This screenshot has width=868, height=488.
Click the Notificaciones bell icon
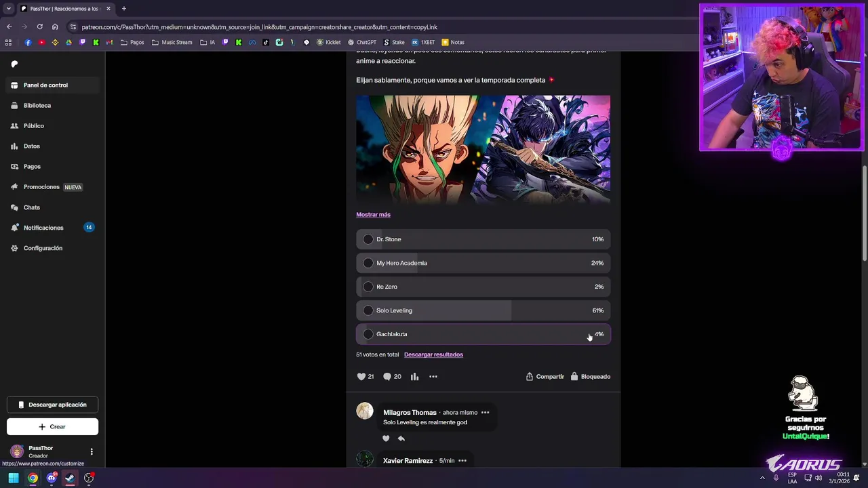14,228
